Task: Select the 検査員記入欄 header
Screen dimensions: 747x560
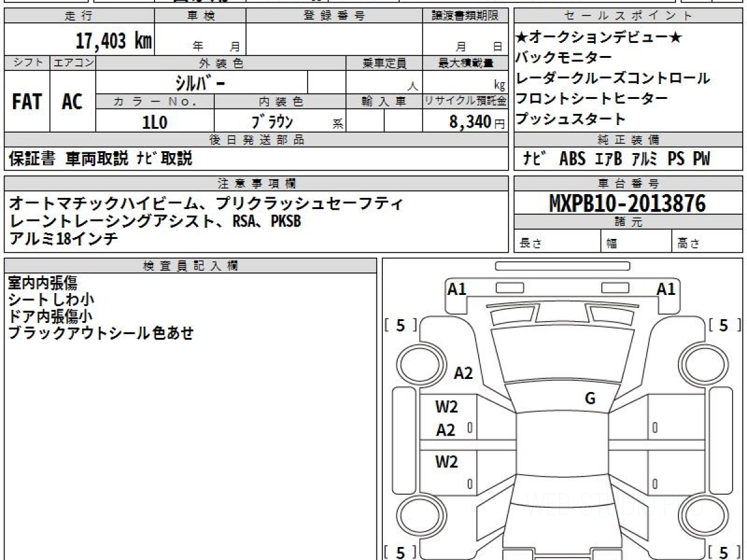Action: point(190,266)
